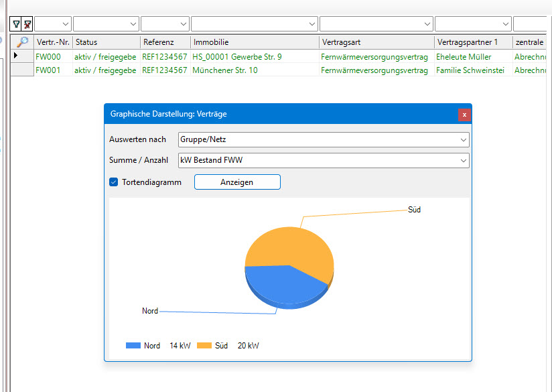This screenshot has width=552, height=392.
Task: Sort by the Vertr.-Nr. column header
Action: click(52, 42)
